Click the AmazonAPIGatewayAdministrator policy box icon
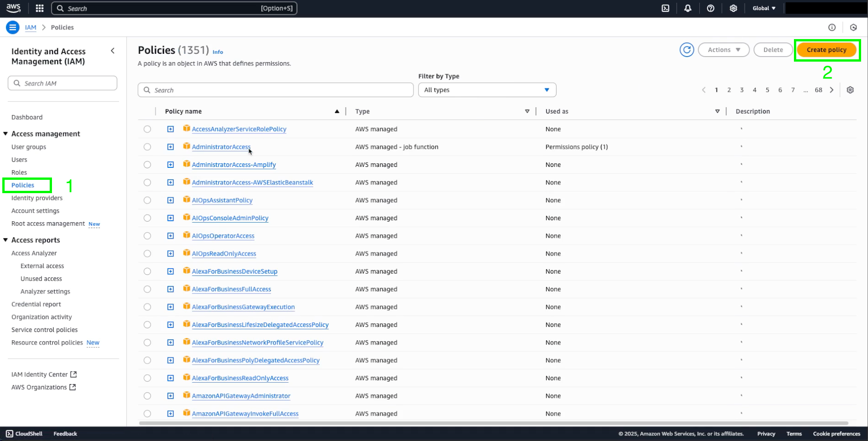 click(186, 395)
